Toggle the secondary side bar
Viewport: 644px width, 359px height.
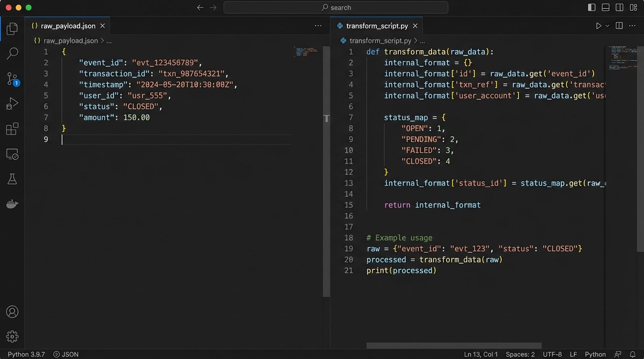point(619,7)
